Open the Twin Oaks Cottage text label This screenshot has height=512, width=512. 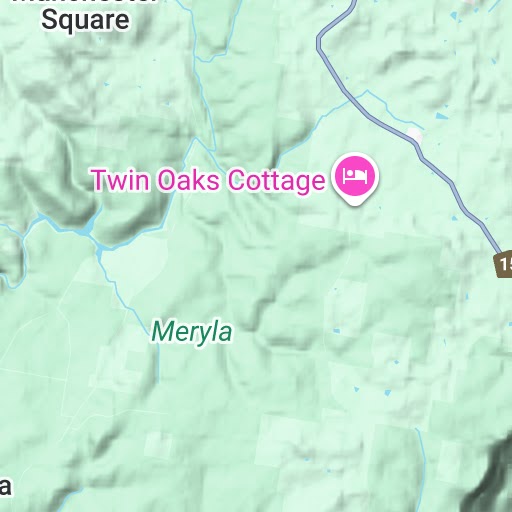[x=209, y=180]
